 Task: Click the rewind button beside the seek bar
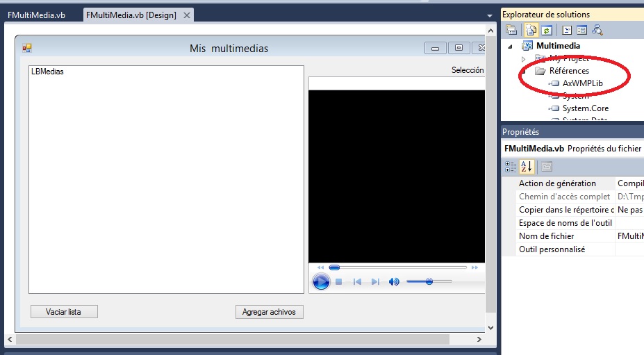click(321, 267)
